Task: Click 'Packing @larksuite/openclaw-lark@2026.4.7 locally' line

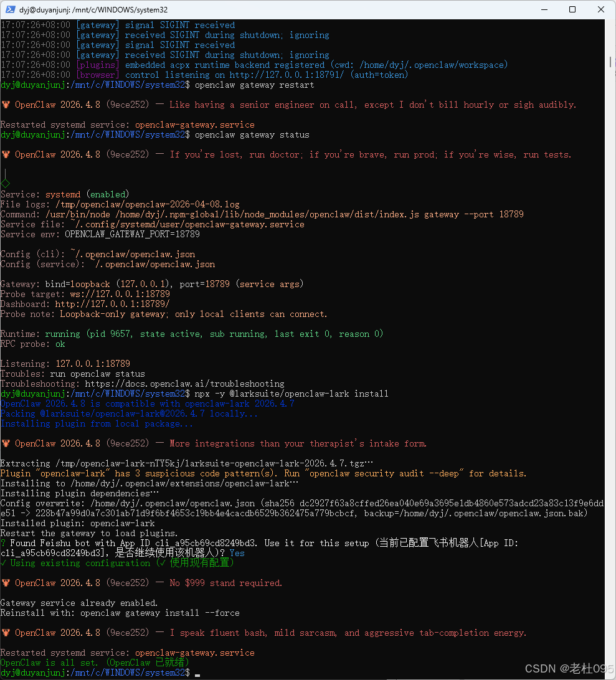Action: 130,413
